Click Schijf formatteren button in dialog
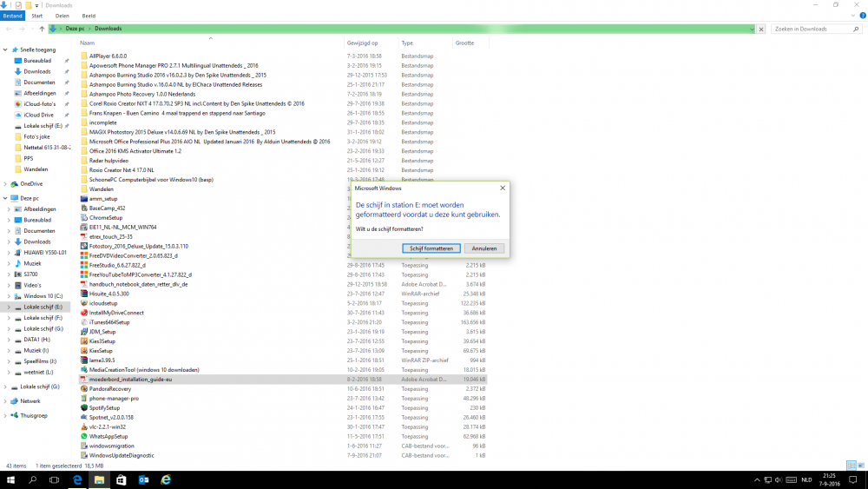 [431, 248]
